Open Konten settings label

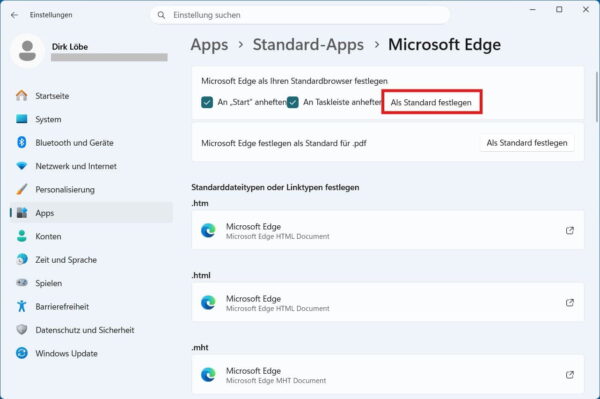48,236
